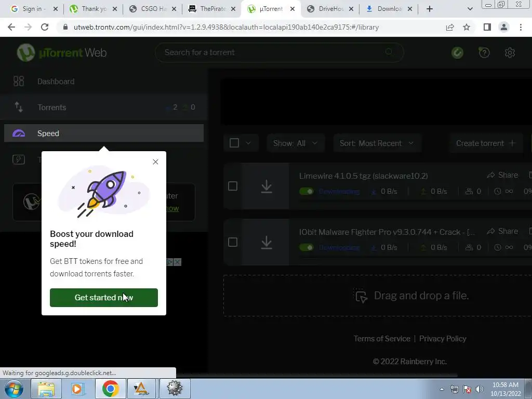This screenshot has height=399, width=532.
Task: Toggle the IObit torrent downloading switch
Action: pos(307,247)
